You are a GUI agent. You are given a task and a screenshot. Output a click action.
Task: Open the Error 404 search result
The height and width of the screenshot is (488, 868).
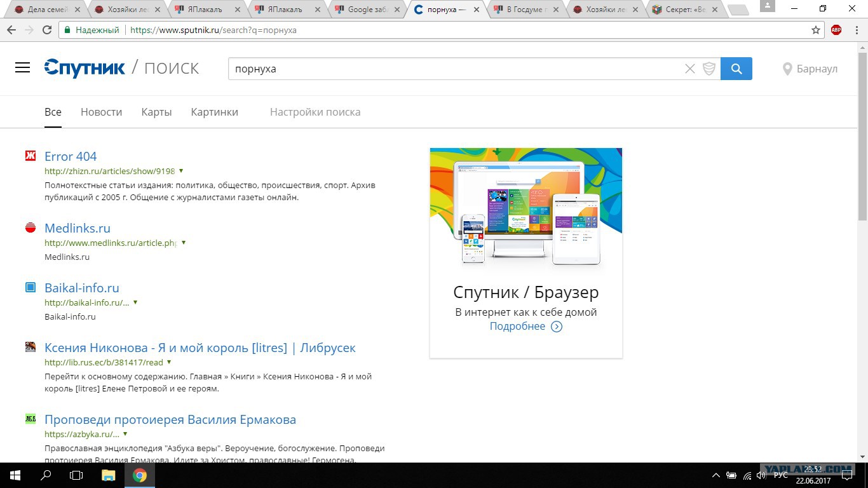pyautogui.click(x=71, y=156)
